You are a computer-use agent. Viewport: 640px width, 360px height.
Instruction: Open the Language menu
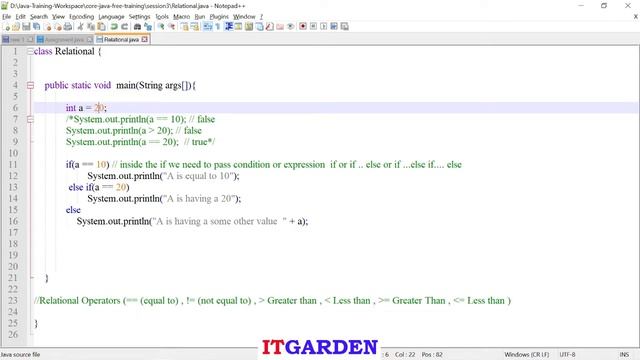(111, 17)
